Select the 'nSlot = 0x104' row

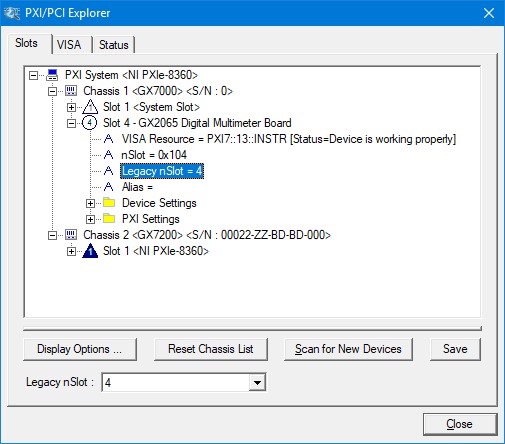click(x=154, y=155)
